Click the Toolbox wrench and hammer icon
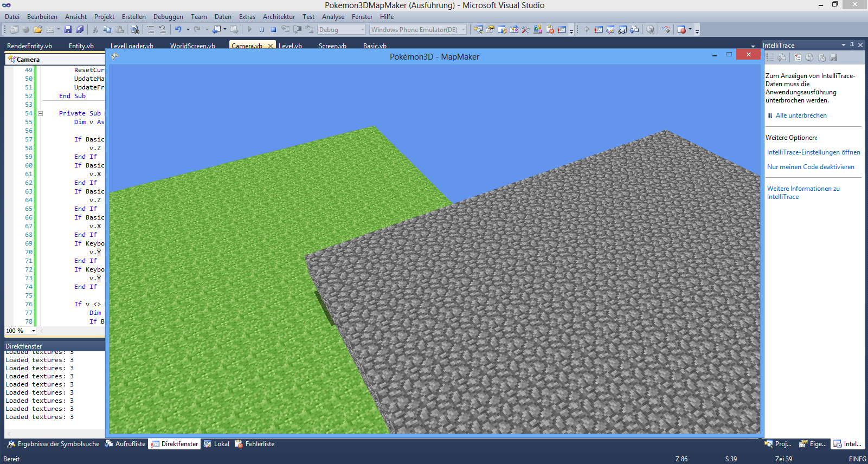Viewport: 868px width, 464px height. (525, 29)
